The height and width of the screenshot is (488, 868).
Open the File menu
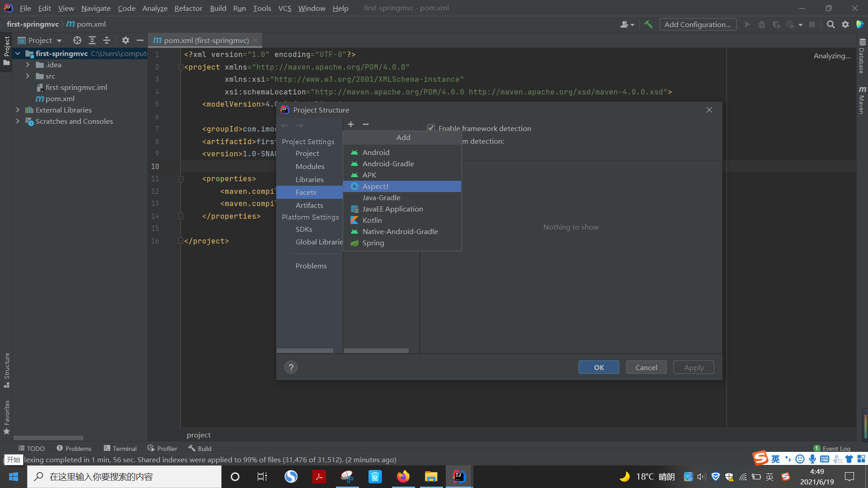(25, 8)
